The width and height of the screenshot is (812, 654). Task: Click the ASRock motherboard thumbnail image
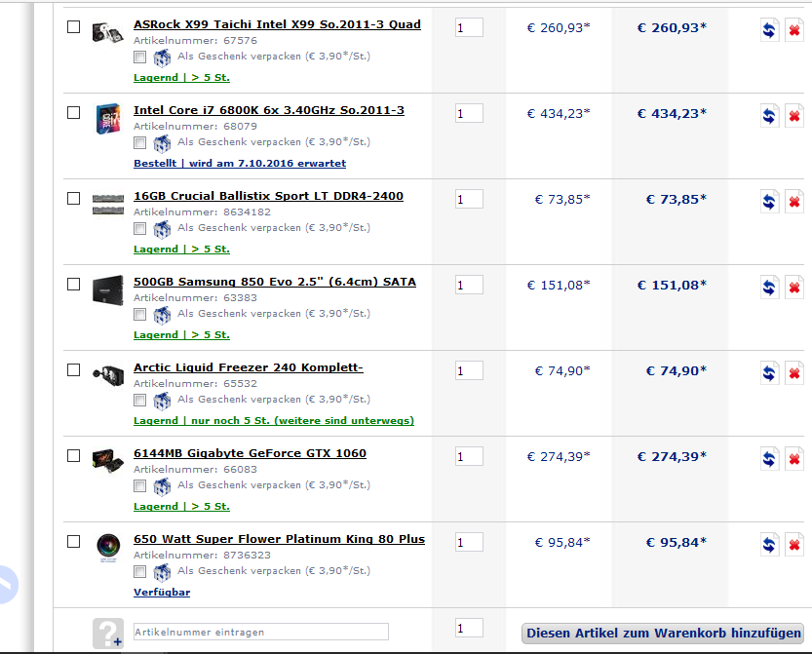107,34
